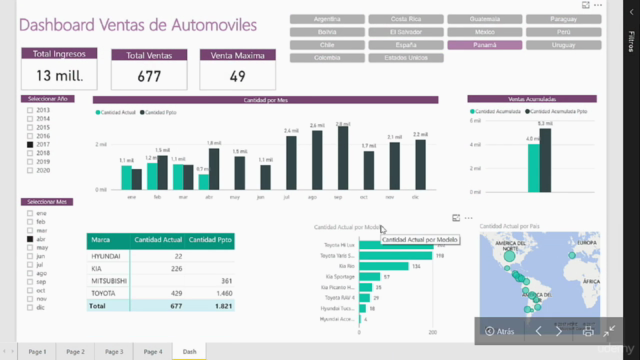Open more options ellipsis at top right

[598, 5]
